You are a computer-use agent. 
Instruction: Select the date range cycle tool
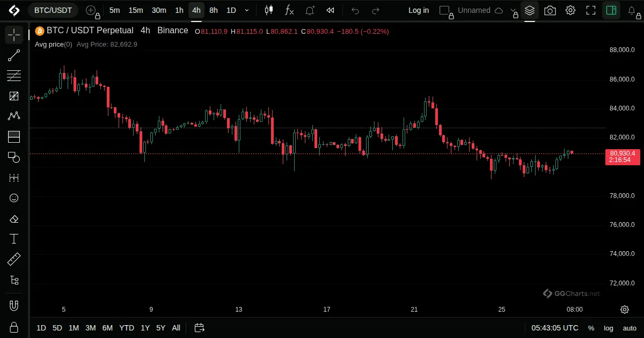tap(14, 178)
